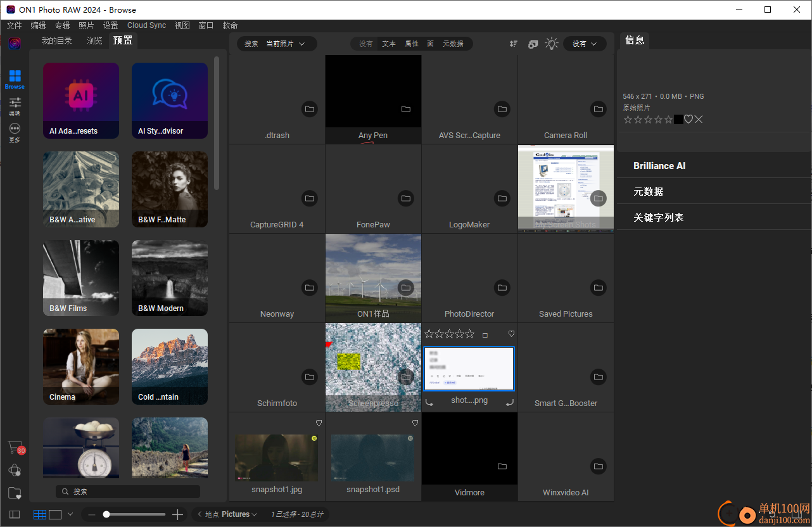
Task: Toggle heart favorite in Info panel
Action: [x=688, y=119]
